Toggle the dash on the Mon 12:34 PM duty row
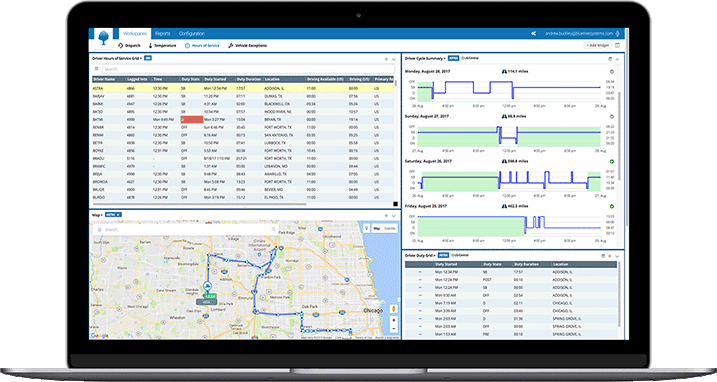The width and height of the screenshot is (717, 382). pyautogui.click(x=420, y=272)
